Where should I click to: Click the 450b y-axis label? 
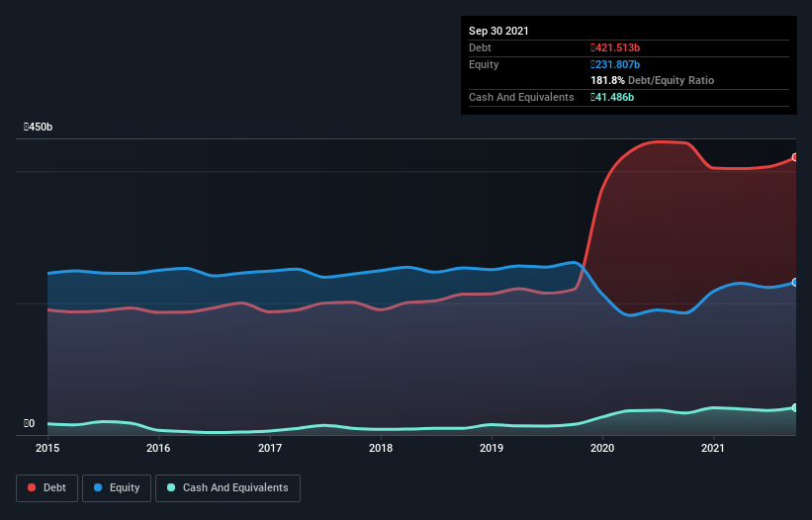point(38,127)
